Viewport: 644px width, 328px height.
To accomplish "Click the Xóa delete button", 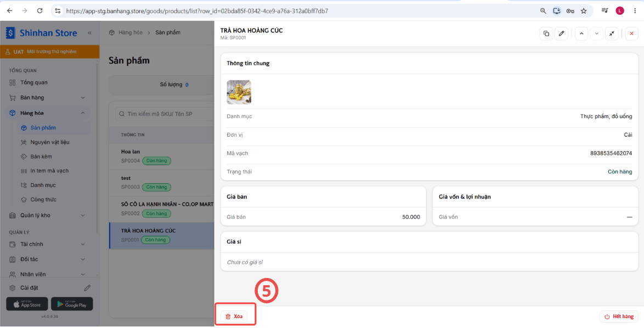I will pos(234,316).
